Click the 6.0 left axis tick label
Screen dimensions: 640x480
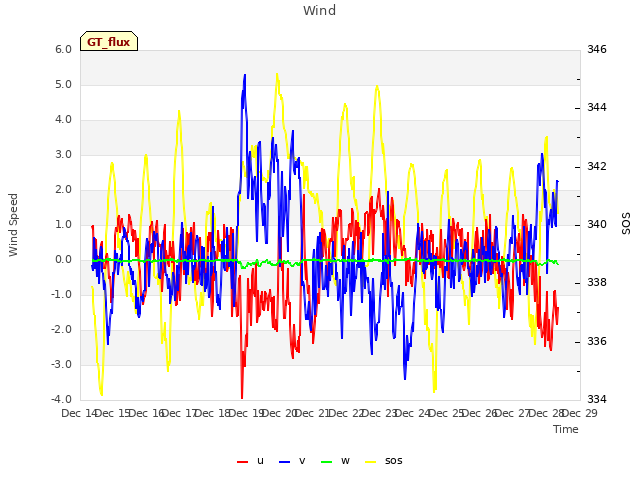point(63,49)
